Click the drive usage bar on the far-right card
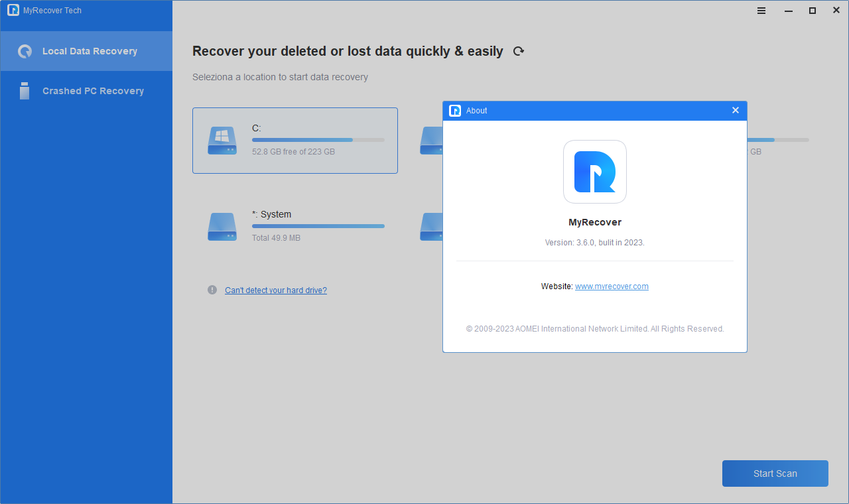 (x=778, y=140)
